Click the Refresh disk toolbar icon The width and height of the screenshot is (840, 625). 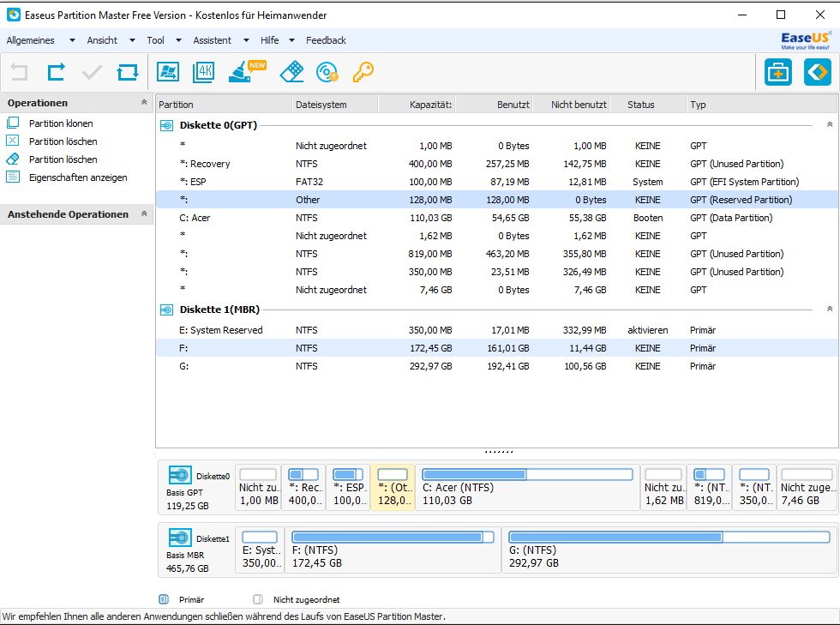[x=128, y=72]
